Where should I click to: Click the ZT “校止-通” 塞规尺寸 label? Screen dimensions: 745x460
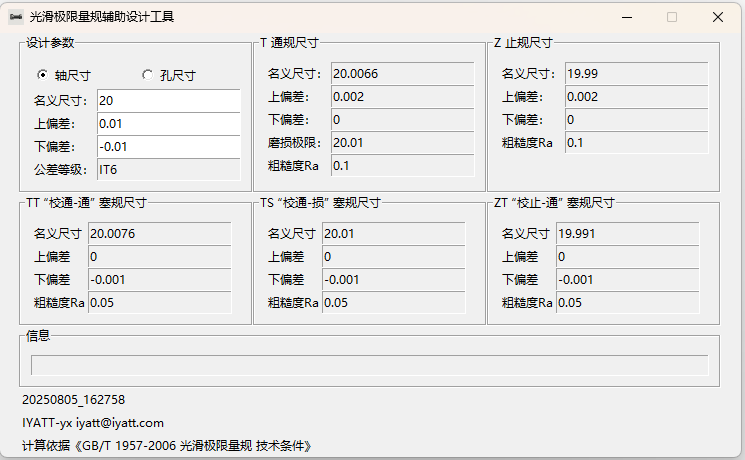tap(554, 203)
